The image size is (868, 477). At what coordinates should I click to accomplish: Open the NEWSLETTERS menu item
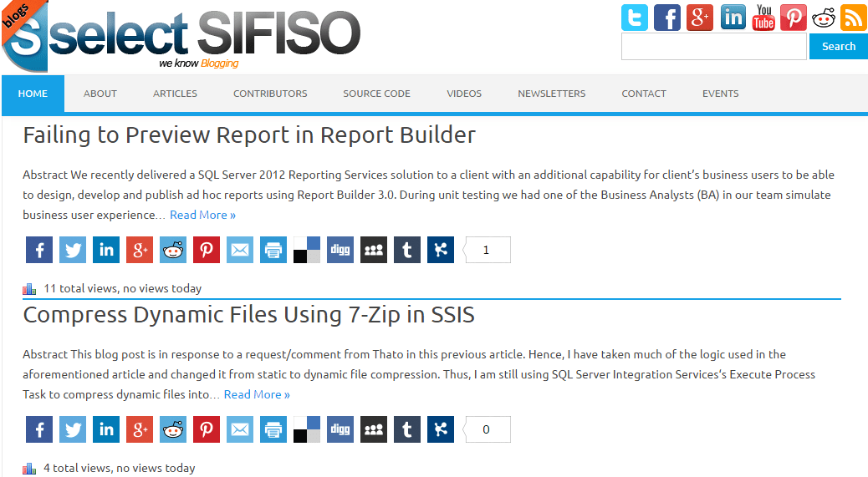(551, 94)
